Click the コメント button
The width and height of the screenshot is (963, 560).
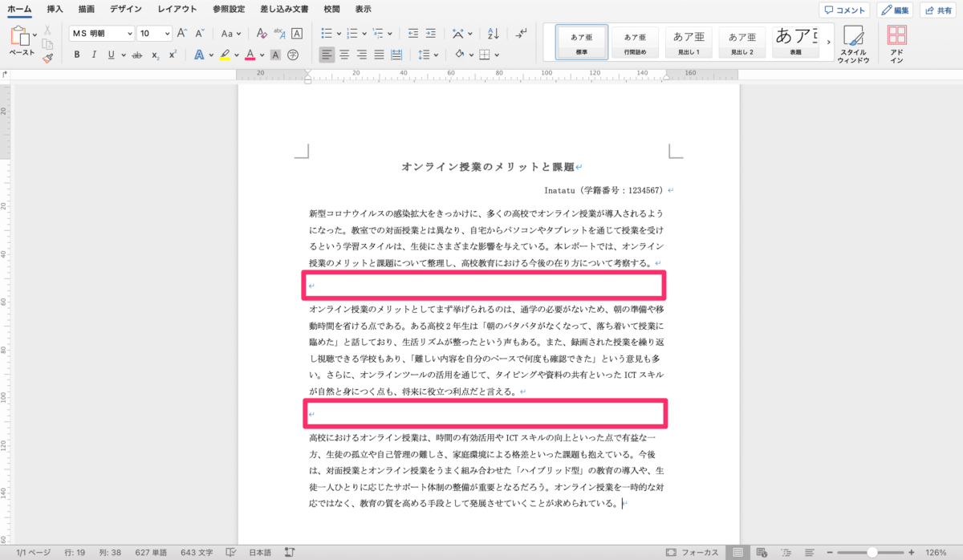click(846, 10)
